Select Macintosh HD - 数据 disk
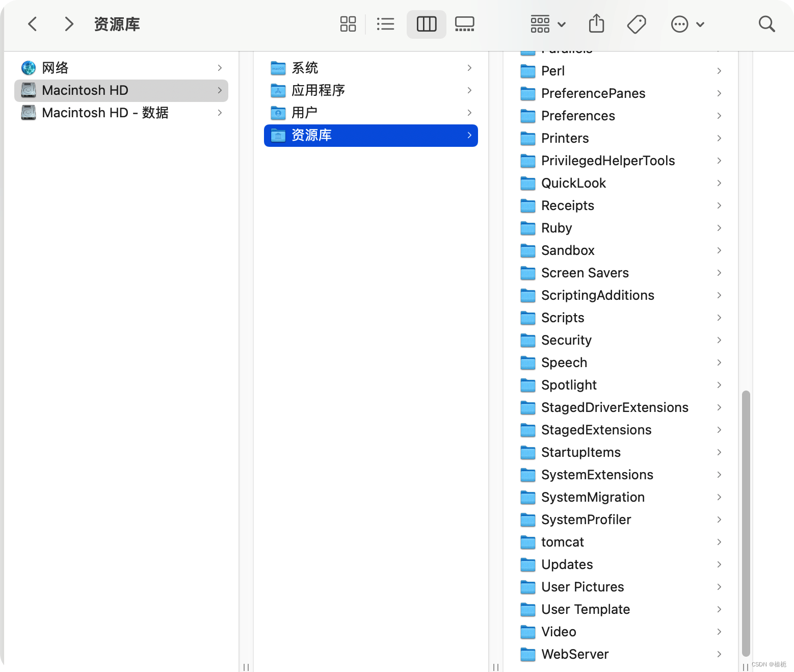 click(x=121, y=113)
